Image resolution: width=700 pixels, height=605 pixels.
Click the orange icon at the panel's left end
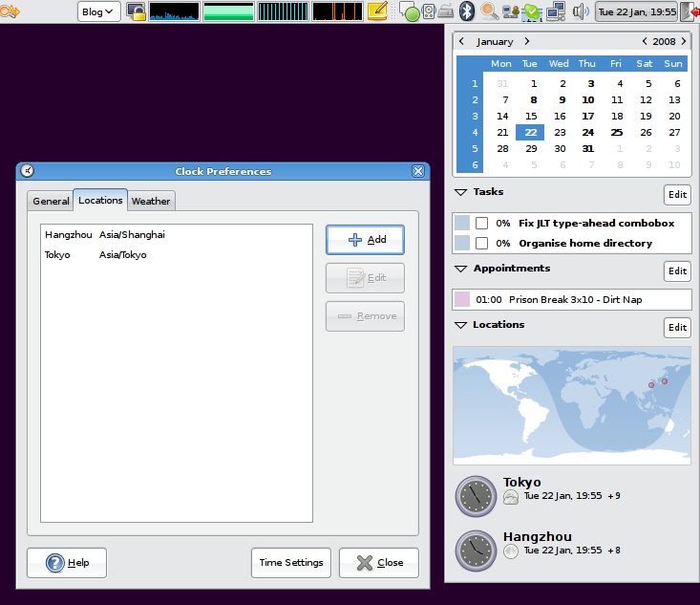[x=10, y=11]
